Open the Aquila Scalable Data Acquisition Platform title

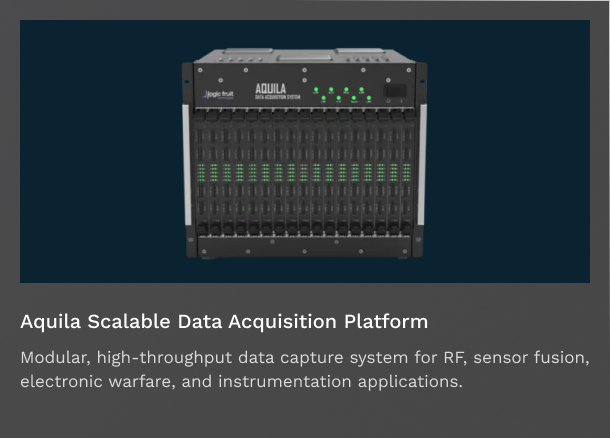coord(224,322)
